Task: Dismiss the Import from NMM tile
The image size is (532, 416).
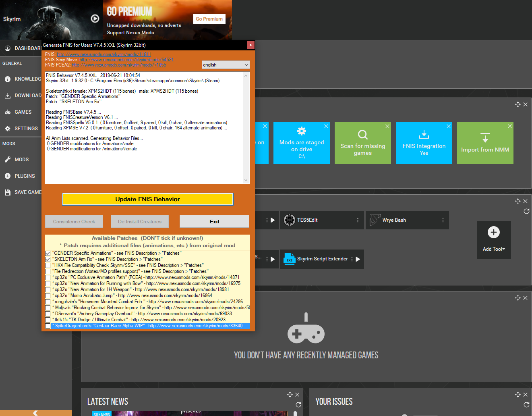Action: [510, 126]
